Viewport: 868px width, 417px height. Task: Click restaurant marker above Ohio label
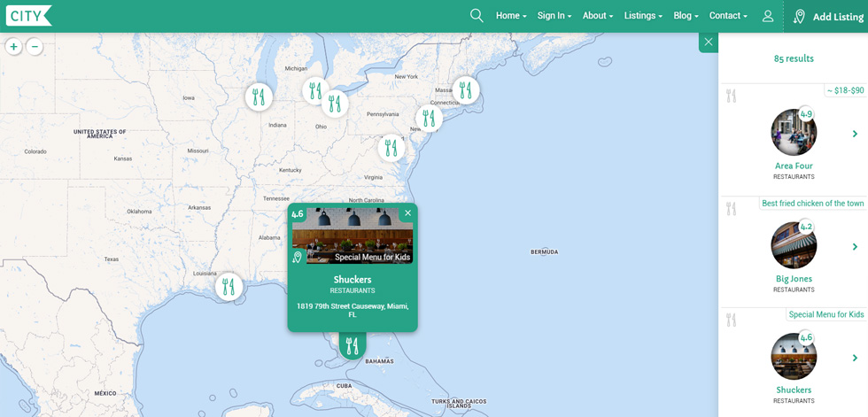tap(335, 104)
